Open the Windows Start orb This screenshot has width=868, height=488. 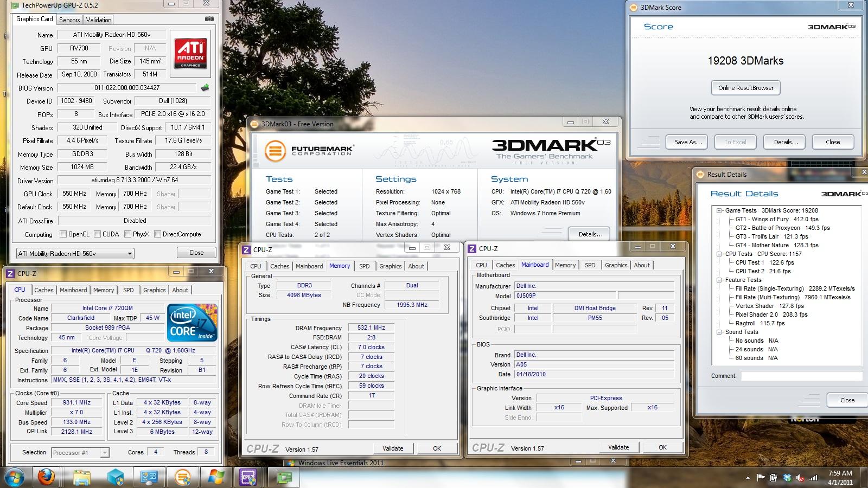[x=14, y=478]
